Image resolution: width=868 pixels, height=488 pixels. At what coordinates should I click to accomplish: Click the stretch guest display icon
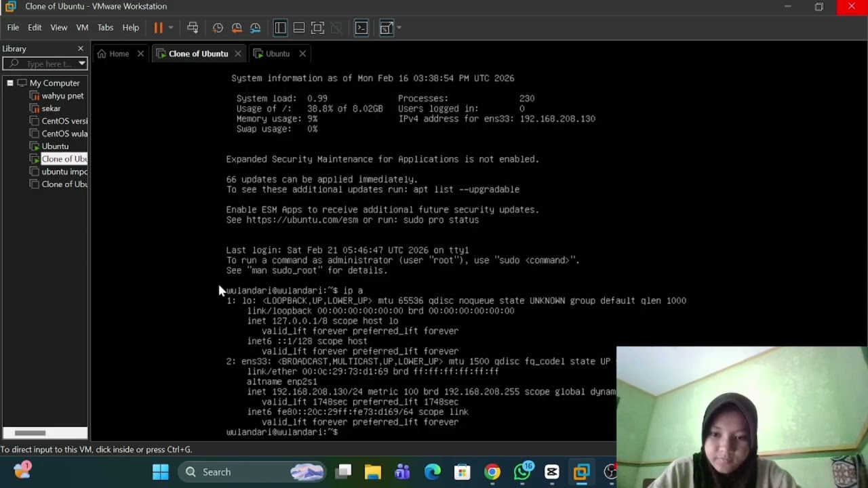386,28
